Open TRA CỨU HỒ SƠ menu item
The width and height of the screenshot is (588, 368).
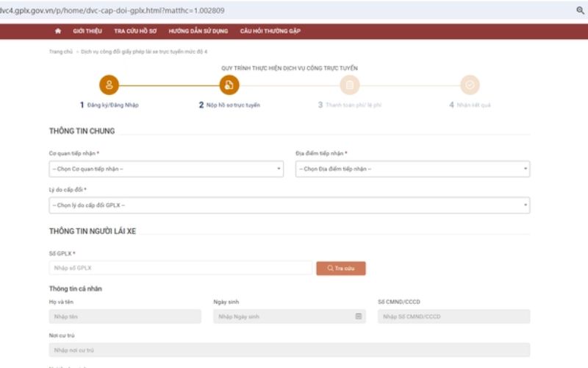(135, 31)
